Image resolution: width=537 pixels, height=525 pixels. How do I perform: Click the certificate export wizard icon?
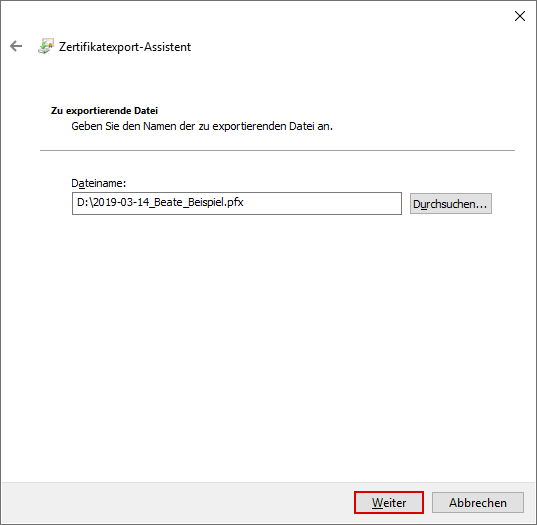(x=46, y=46)
